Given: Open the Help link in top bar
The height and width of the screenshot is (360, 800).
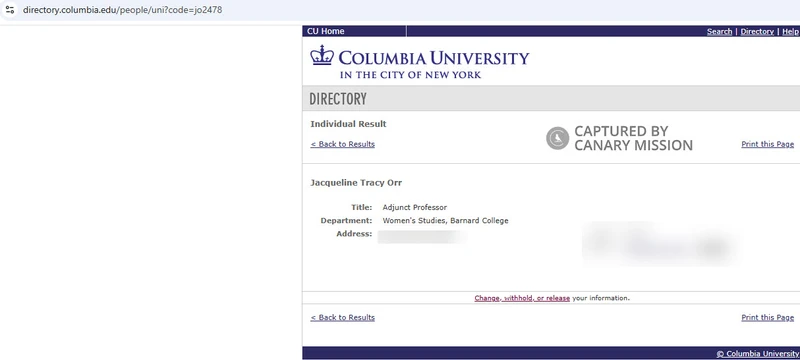Looking at the screenshot, I should click(790, 32).
